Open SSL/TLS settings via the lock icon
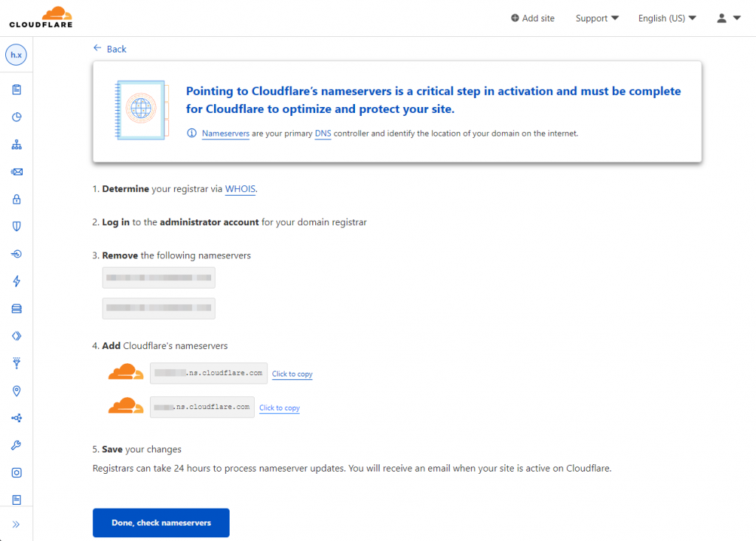This screenshot has height=541, width=756. (16, 199)
